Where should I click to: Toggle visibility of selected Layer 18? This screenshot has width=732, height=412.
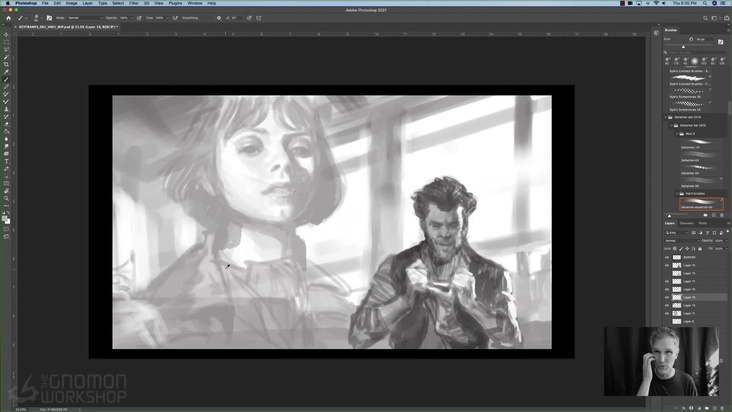click(x=667, y=297)
